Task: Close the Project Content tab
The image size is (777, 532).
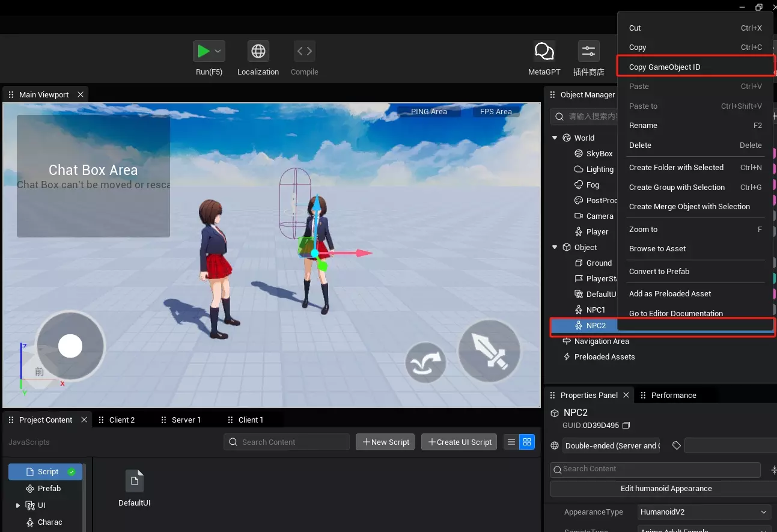Action: [84, 420]
